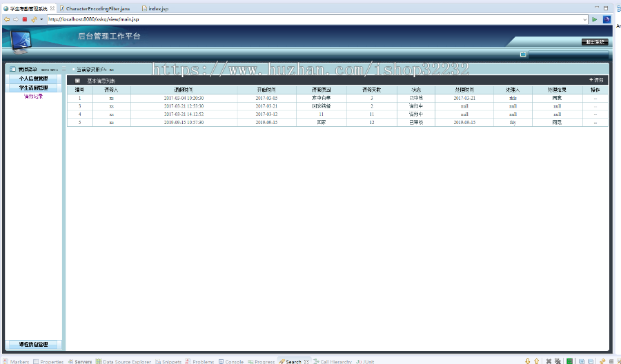
Task: Click the blue browser icon next to Go
Action: [607, 19]
